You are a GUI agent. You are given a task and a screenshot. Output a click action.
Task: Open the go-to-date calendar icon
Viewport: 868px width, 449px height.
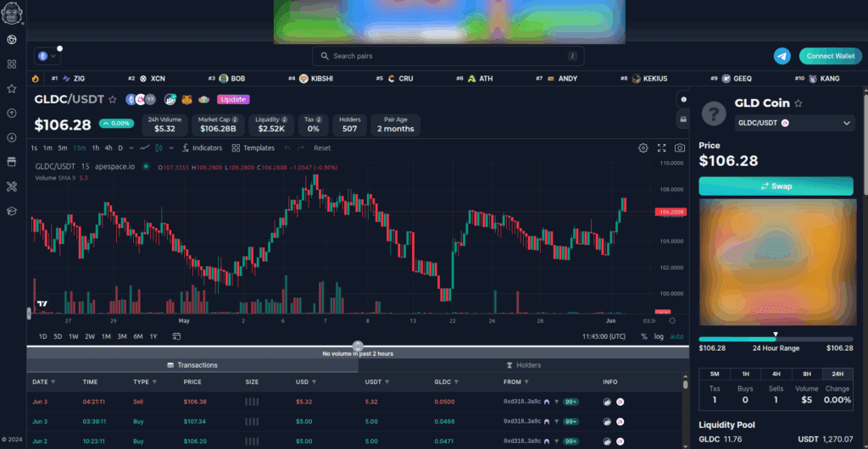pos(176,336)
